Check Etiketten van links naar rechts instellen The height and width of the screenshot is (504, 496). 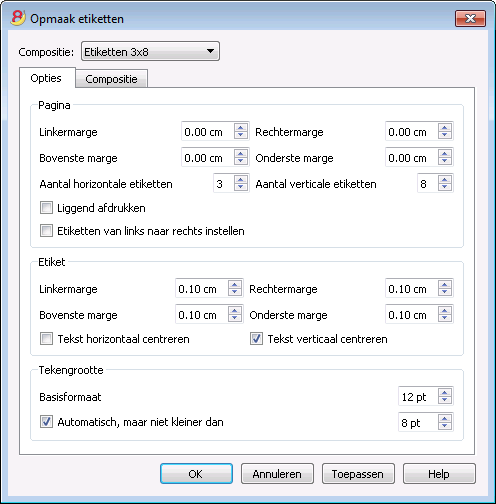point(46,231)
